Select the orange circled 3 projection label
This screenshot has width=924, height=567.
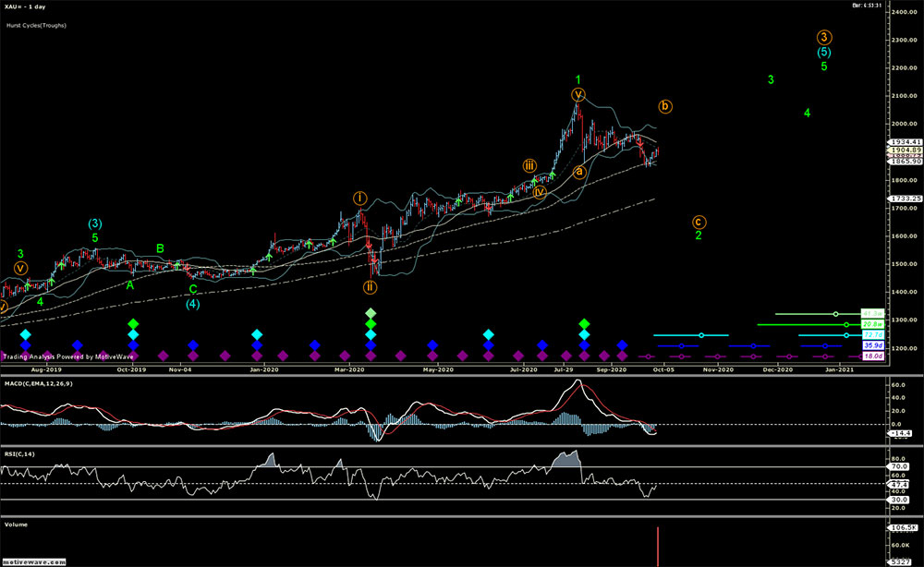tap(824, 38)
